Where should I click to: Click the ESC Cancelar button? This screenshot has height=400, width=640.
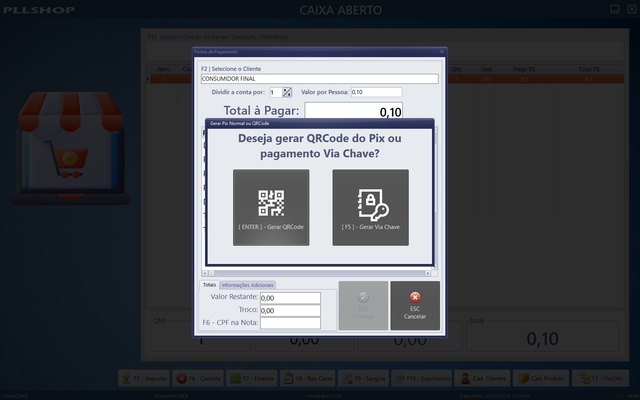click(415, 305)
